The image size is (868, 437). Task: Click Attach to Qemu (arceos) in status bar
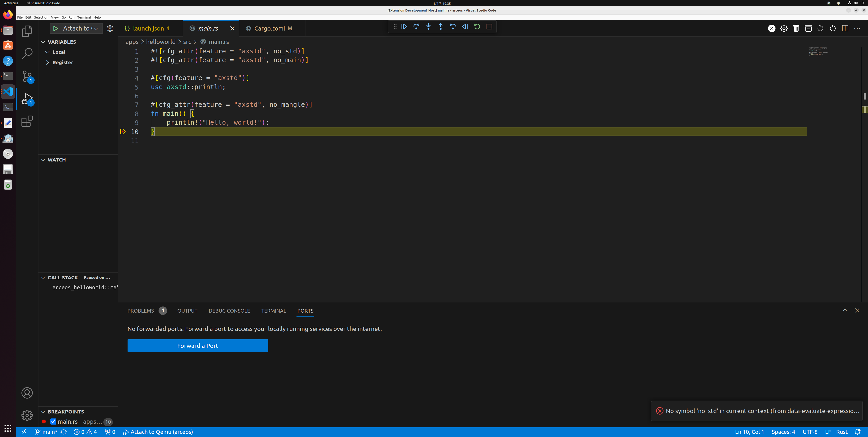(158, 432)
